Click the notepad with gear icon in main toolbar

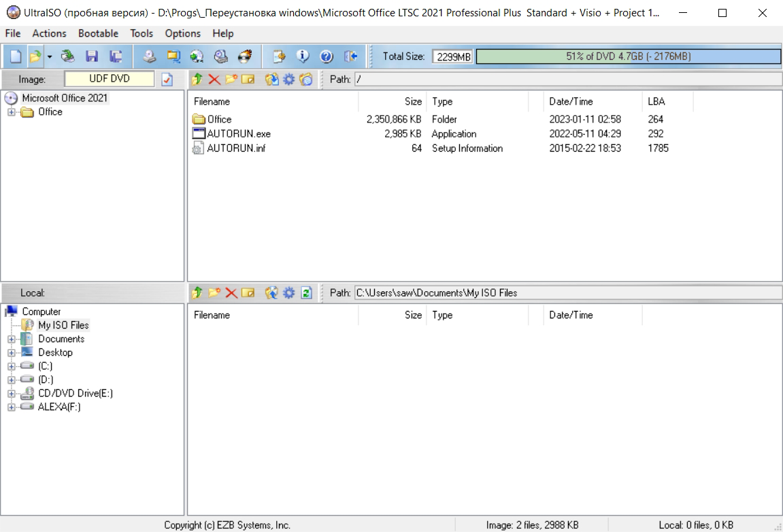(x=279, y=56)
